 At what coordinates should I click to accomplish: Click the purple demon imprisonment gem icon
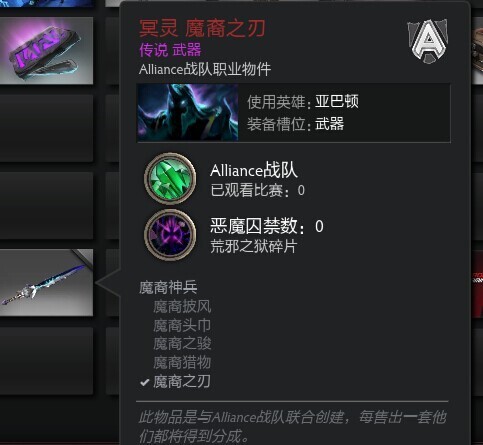[170, 235]
